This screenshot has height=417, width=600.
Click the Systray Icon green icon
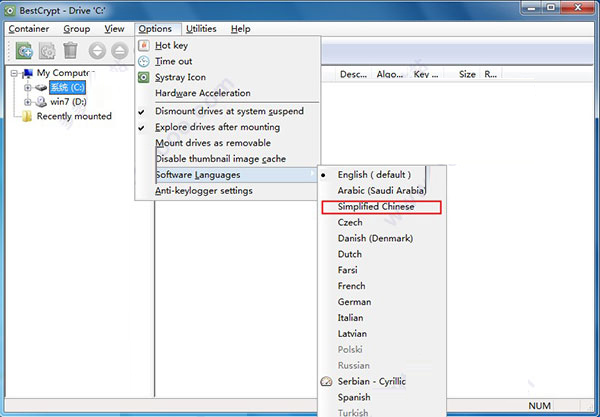pos(144,77)
